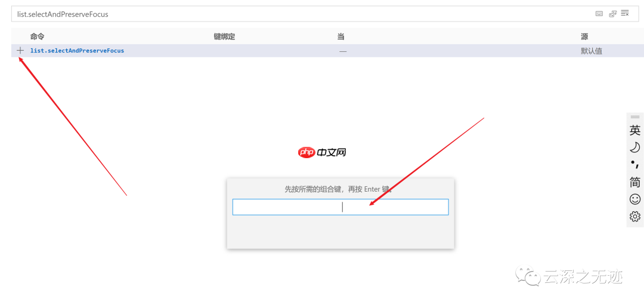The image size is (644, 305).
Task: Click the 源 column header
Action: [x=584, y=36]
